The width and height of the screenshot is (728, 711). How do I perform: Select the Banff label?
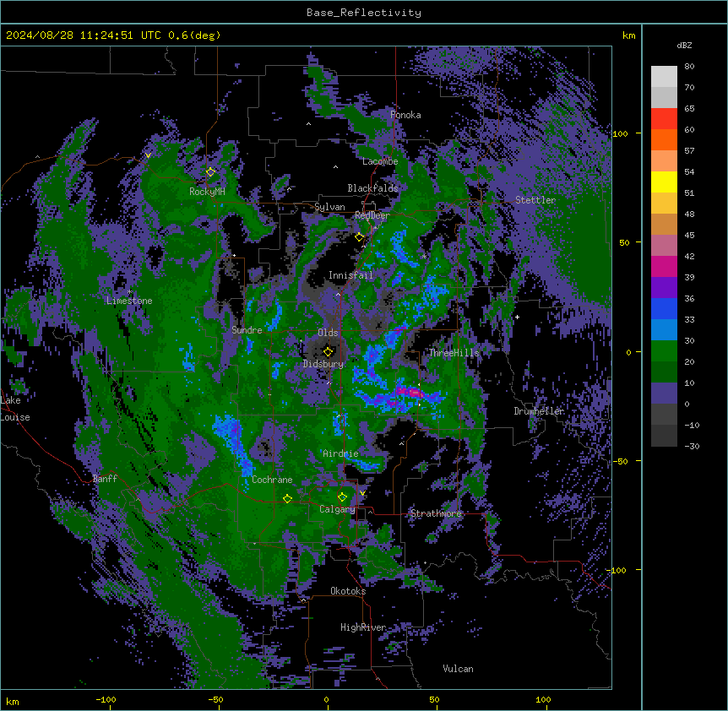pyautogui.click(x=105, y=479)
